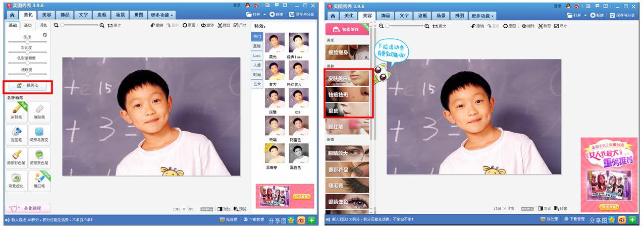Click 对比 compare in 美化 window
Screen dimensions: 644x231
[x=224, y=208]
